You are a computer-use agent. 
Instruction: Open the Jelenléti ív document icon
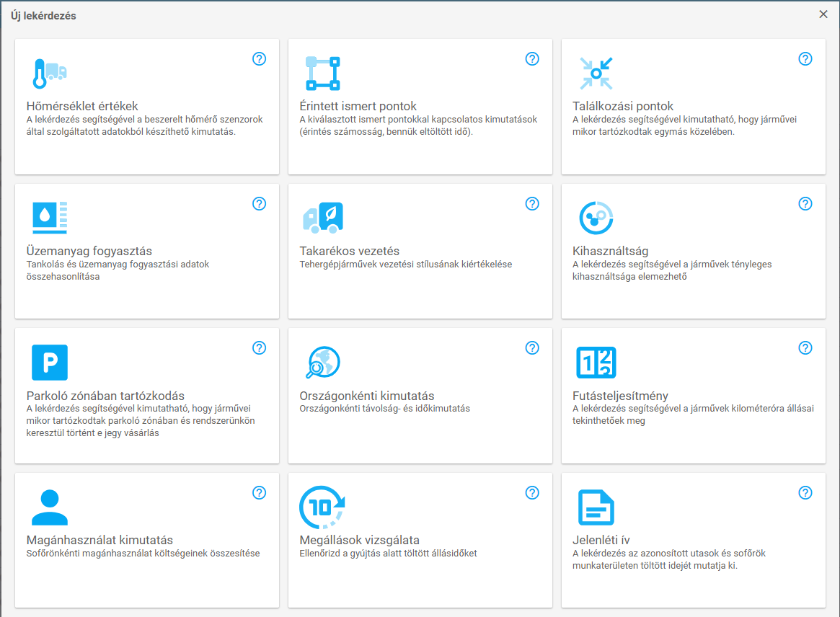tap(596, 507)
